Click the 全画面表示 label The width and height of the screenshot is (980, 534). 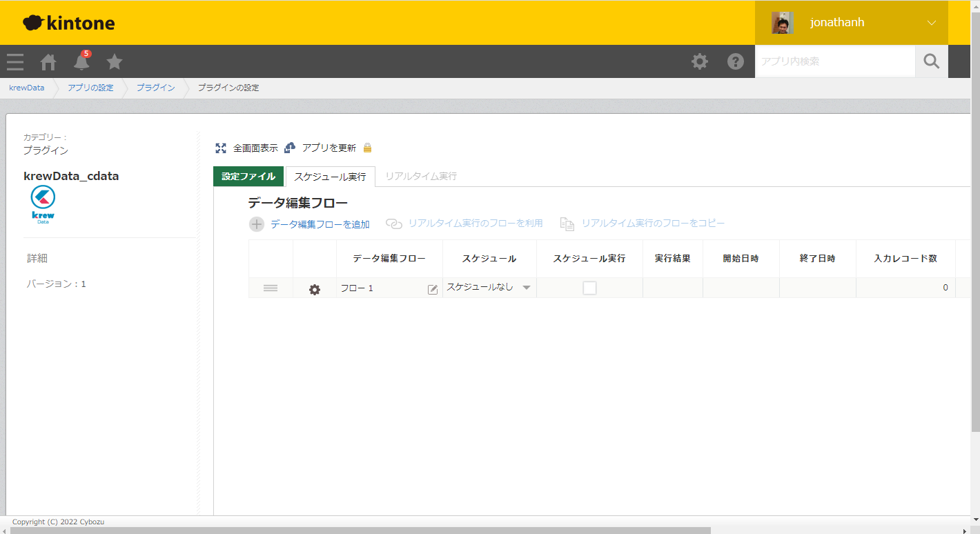point(255,148)
